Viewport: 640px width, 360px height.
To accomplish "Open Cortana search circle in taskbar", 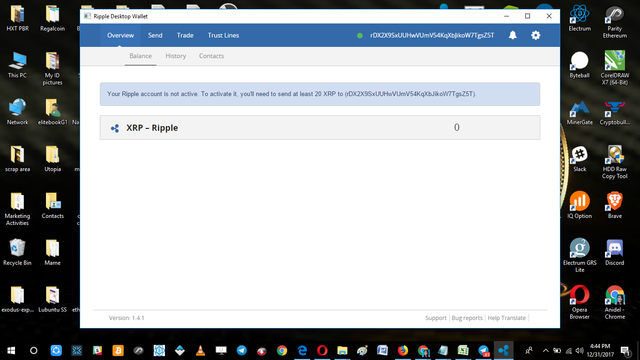I will coord(33,351).
